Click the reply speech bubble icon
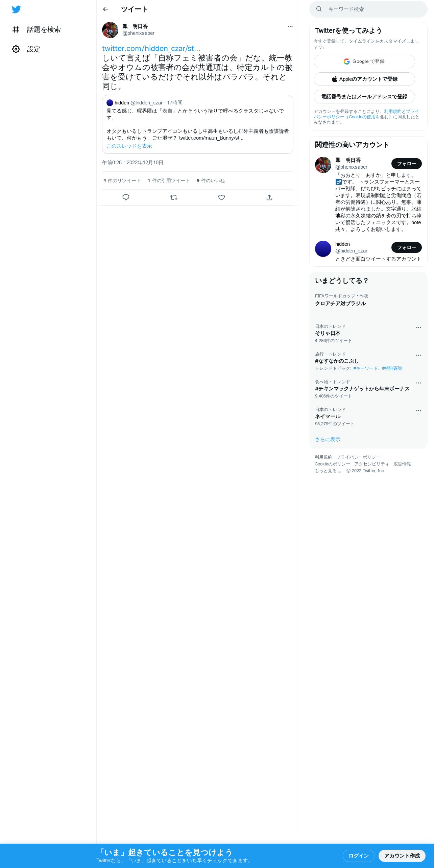The image size is (434, 868). pos(126,197)
